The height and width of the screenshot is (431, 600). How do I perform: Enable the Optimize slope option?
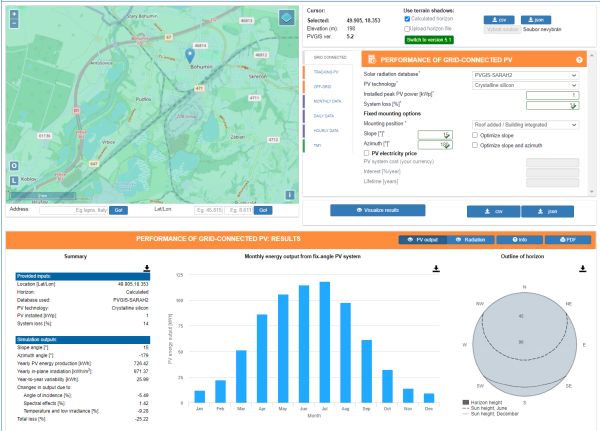(x=475, y=135)
